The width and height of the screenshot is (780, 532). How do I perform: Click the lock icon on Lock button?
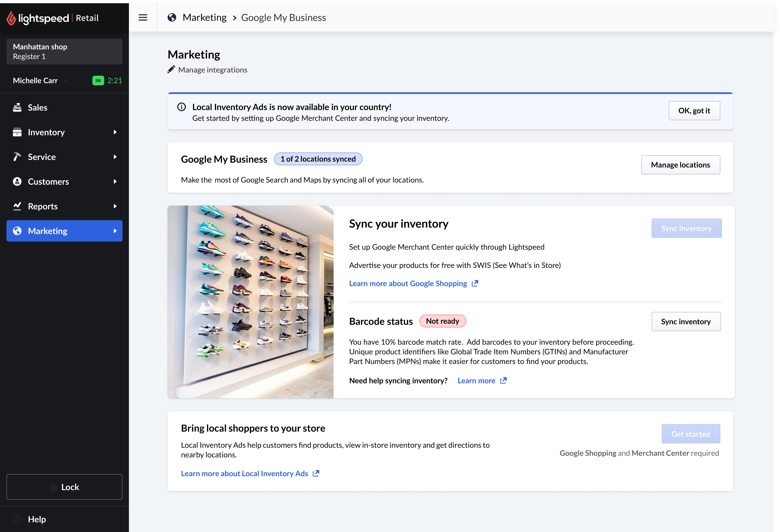tap(53, 487)
